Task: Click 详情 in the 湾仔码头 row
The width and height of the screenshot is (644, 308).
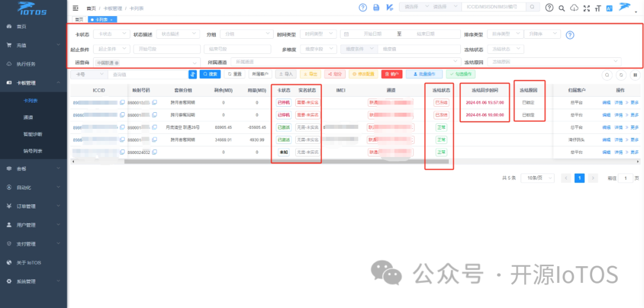Action: [618, 140]
